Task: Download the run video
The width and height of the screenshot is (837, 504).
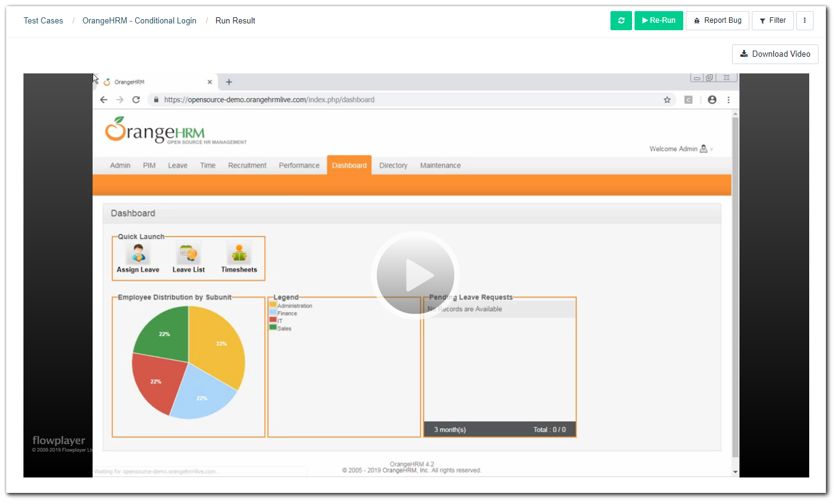Action: click(x=775, y=54)
